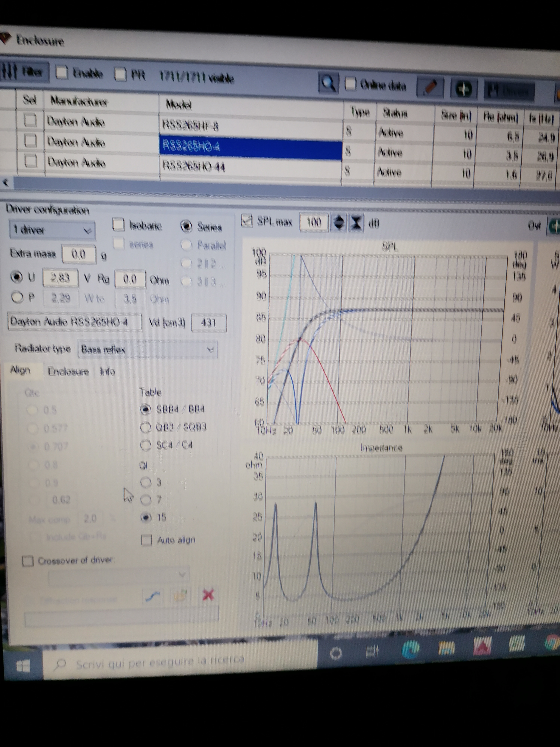The image size is (560, 747).
Task: Click the Extra mass input field
Action: click(x=79, y=254)
